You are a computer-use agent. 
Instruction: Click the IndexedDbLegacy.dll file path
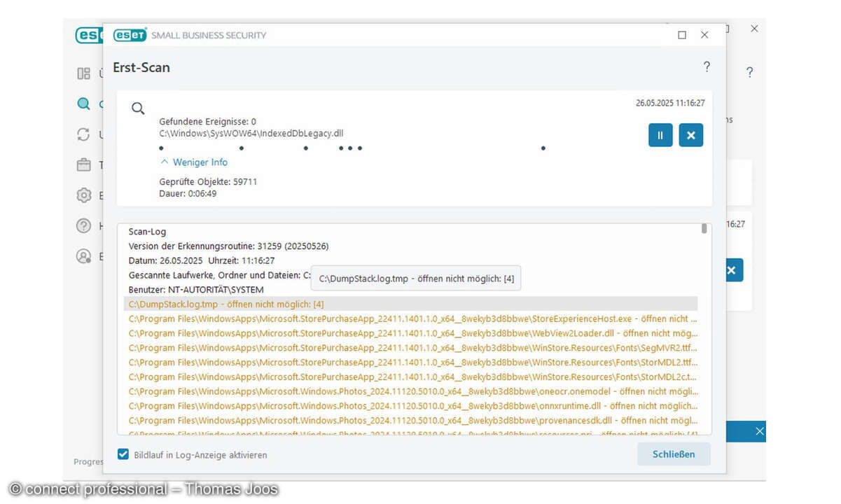[251, 133]
